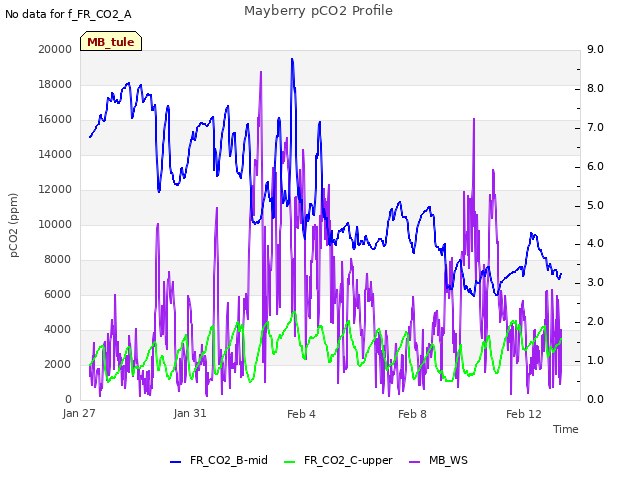Click the 1.0 right axis value
The width and height of the screenshot is (640, 480).
tap(595, 360)
